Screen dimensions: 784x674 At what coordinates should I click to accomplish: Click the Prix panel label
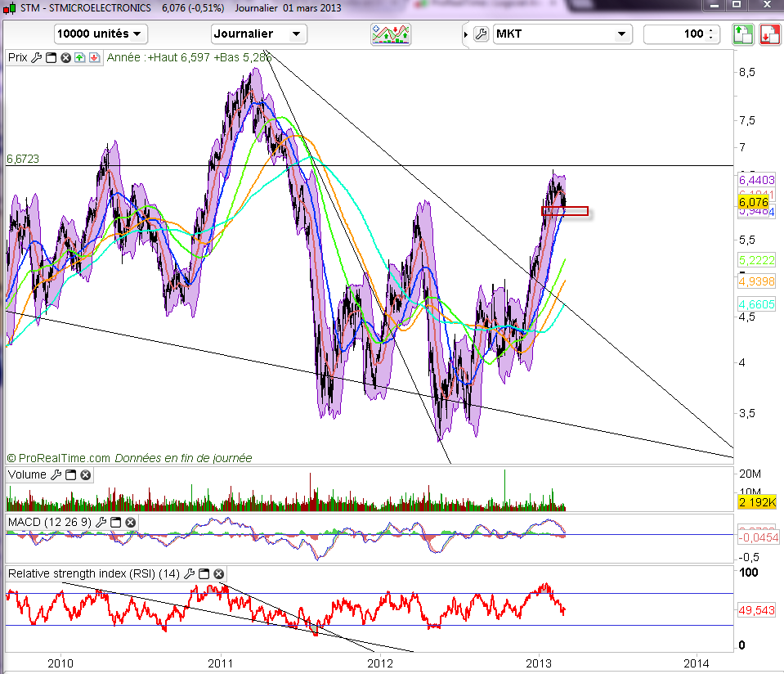click(x=17, y=57)
